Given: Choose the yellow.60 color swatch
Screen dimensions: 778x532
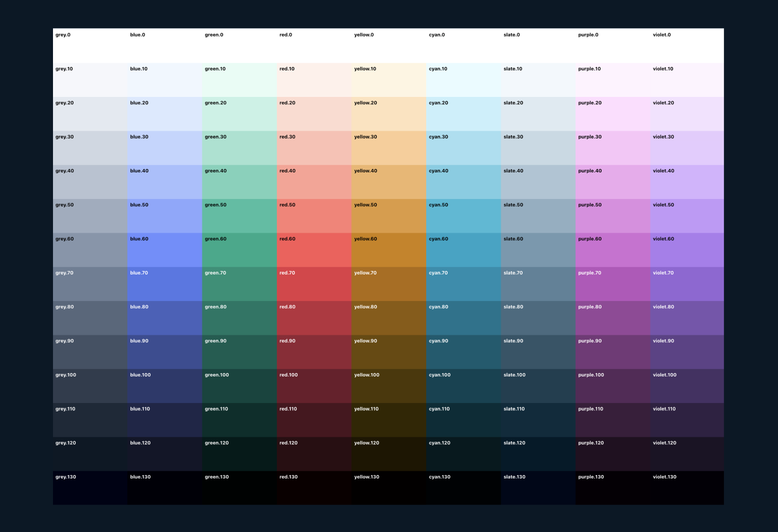Looking at the screenshot, I should (389, 250).
